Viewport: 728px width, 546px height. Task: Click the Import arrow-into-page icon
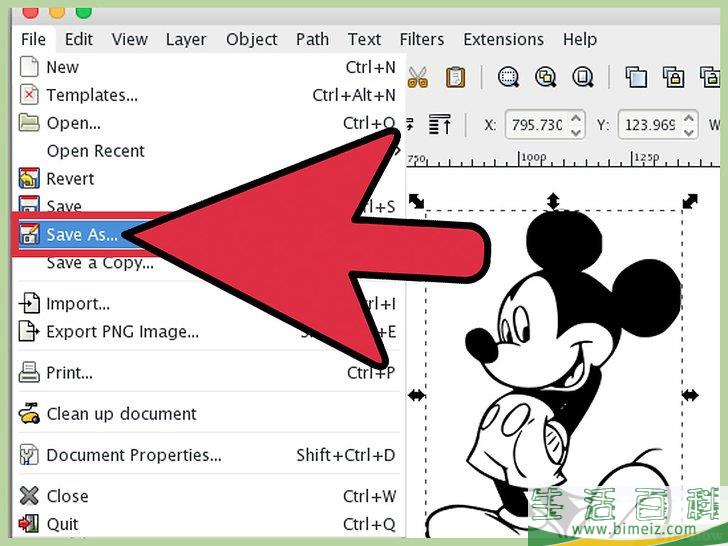[x=29, y=304]
